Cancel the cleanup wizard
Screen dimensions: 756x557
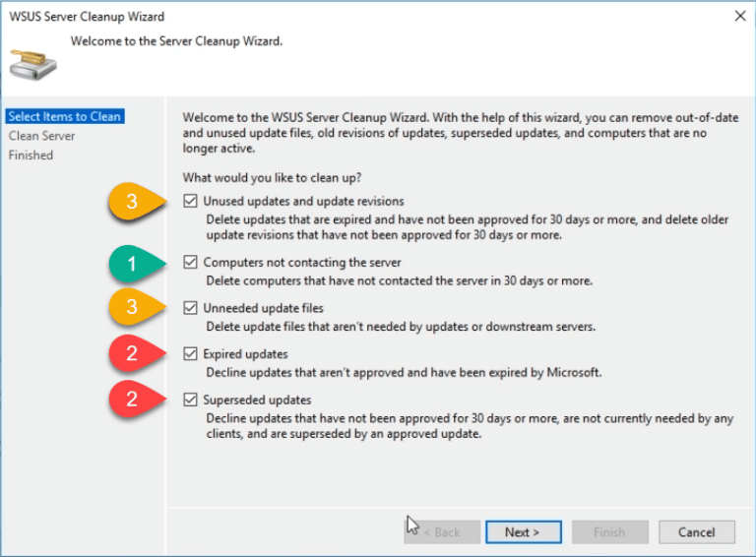pos(696,532)
